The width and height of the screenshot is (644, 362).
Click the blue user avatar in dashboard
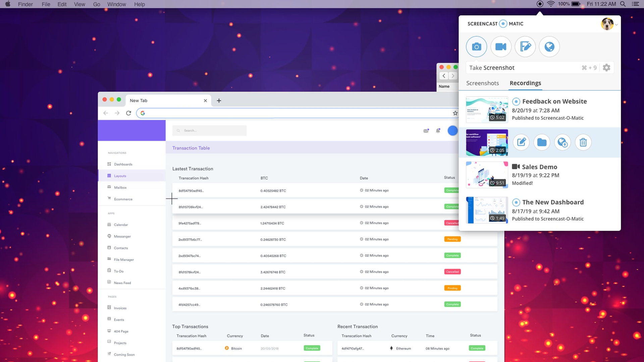(452, 130)
